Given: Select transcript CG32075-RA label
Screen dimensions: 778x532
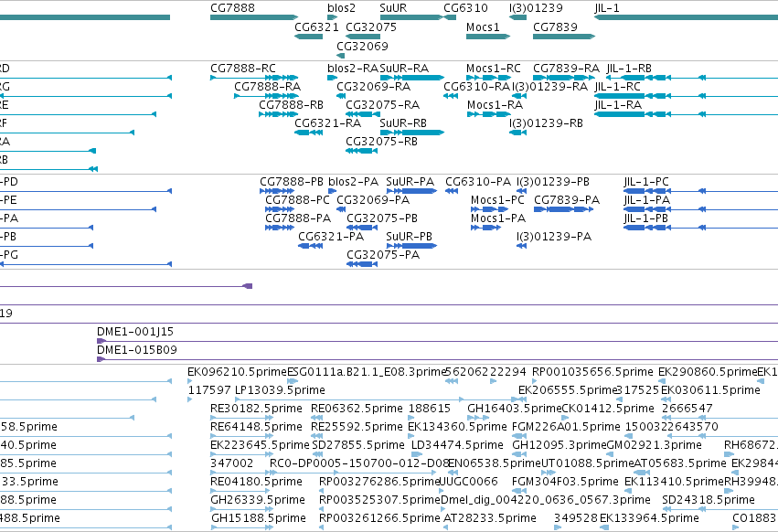Looking at the screenshot, I should click(382, 105).
